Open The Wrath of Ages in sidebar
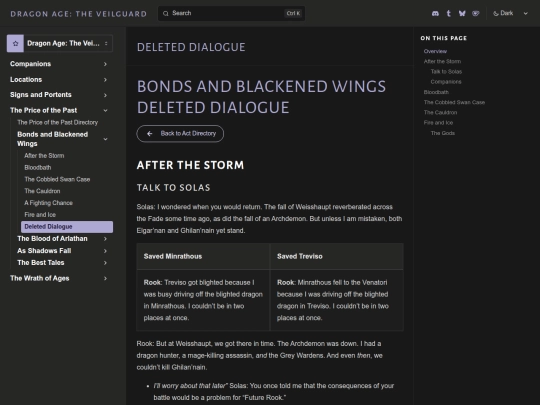Viewport: 540px width, 405px height. (x=40, y=278)
